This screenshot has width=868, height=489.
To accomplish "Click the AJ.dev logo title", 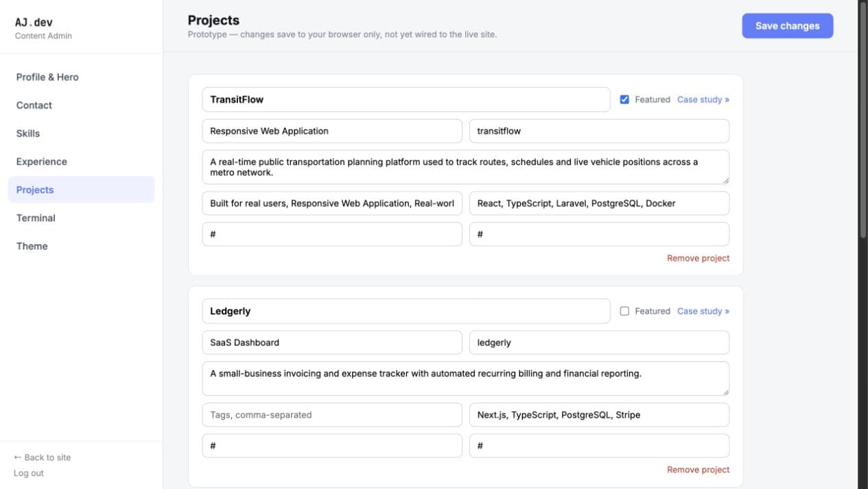I will click(x=34, y=22).
